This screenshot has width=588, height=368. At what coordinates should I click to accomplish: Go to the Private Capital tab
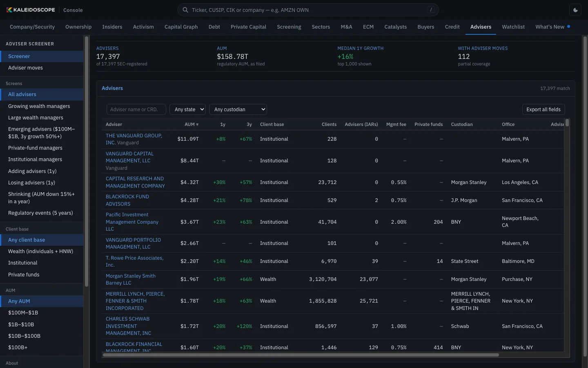[248, 27]
